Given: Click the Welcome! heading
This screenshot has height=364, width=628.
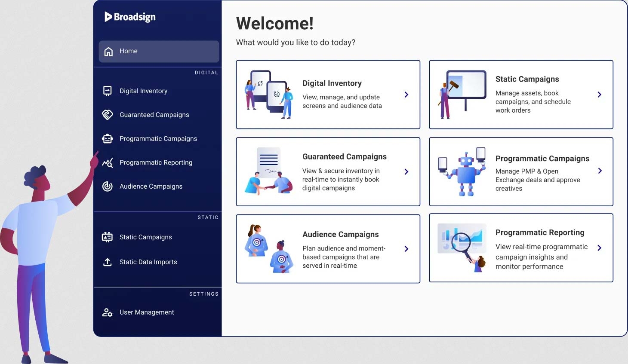Looking at the screenshot, I should pyautogui.click(x=275, y=24).
